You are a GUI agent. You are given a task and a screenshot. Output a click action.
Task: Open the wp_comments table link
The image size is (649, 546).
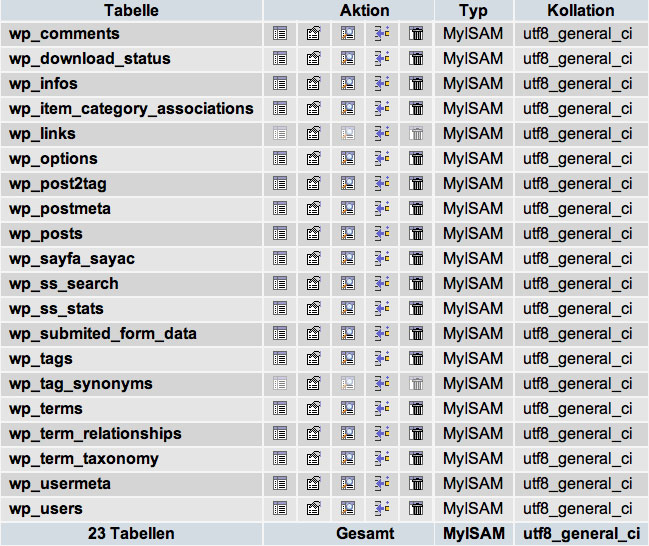pos(64,34)
